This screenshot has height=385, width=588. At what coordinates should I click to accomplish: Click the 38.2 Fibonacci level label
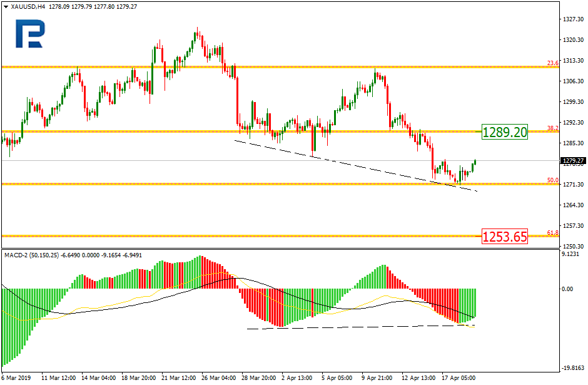[552, 128]
